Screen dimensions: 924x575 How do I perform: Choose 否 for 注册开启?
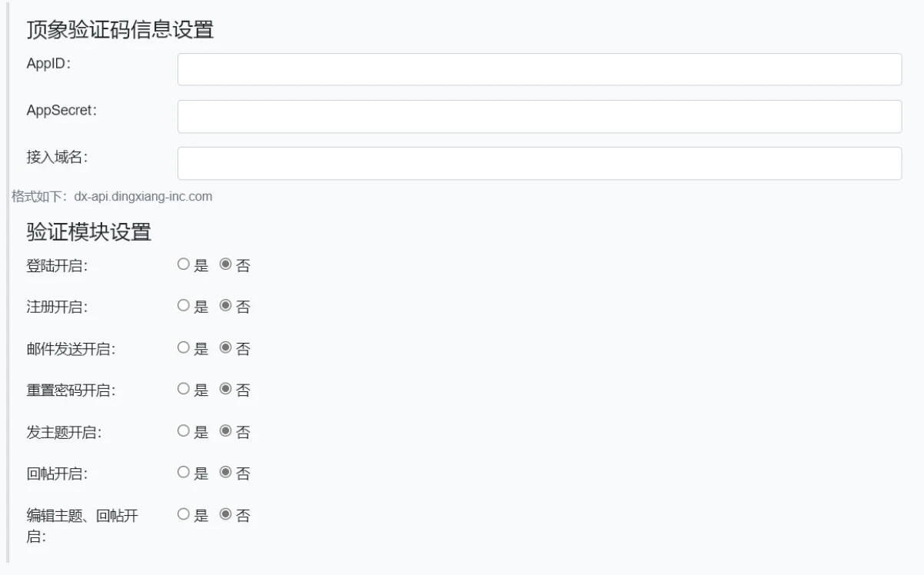225,306
